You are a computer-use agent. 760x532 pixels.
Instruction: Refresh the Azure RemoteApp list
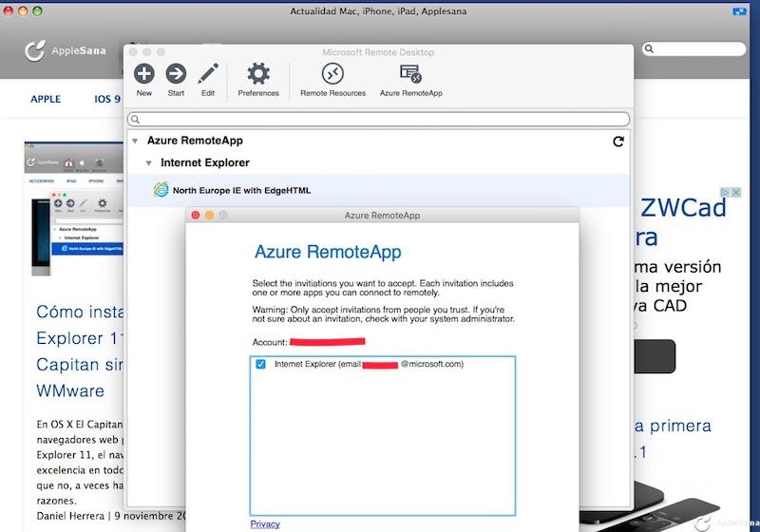coord(618,142)
